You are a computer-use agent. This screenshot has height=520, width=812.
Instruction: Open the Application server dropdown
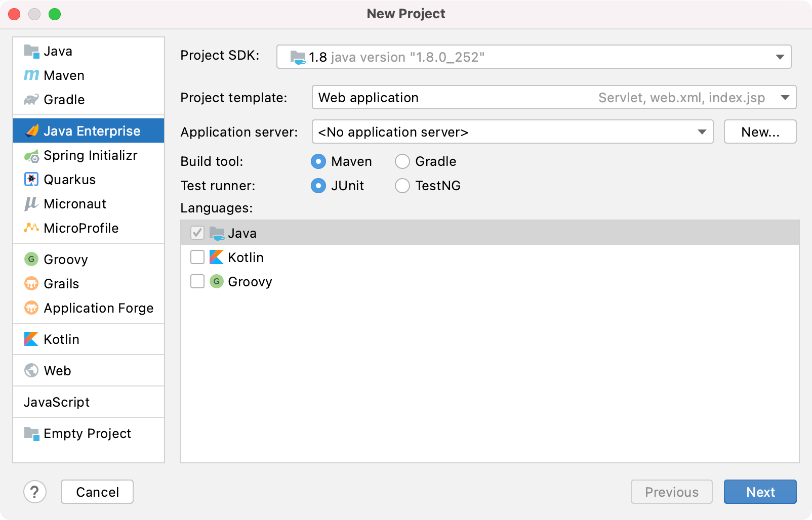513,132
